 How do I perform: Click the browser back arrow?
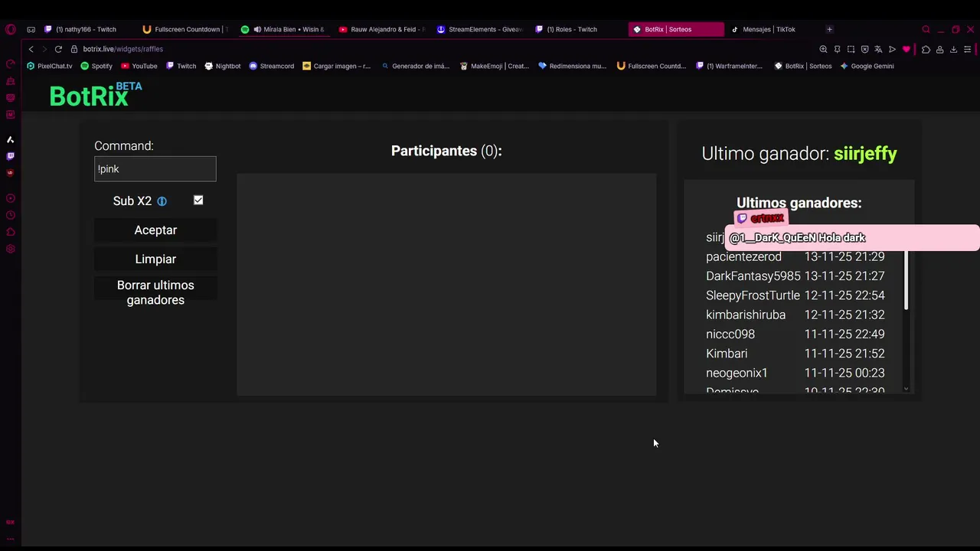pyautogui.click(x=31, y=49)
